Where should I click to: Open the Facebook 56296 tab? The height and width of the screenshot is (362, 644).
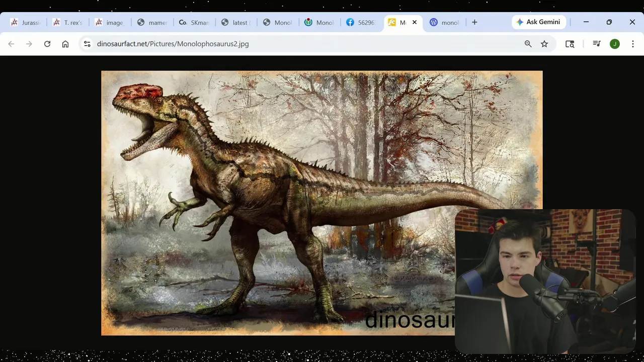(361, 23)
